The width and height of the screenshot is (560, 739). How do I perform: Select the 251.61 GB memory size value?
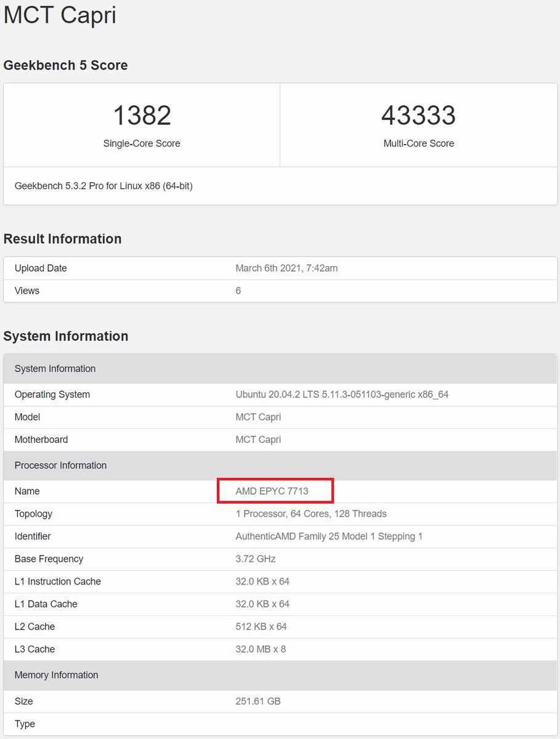258,701
